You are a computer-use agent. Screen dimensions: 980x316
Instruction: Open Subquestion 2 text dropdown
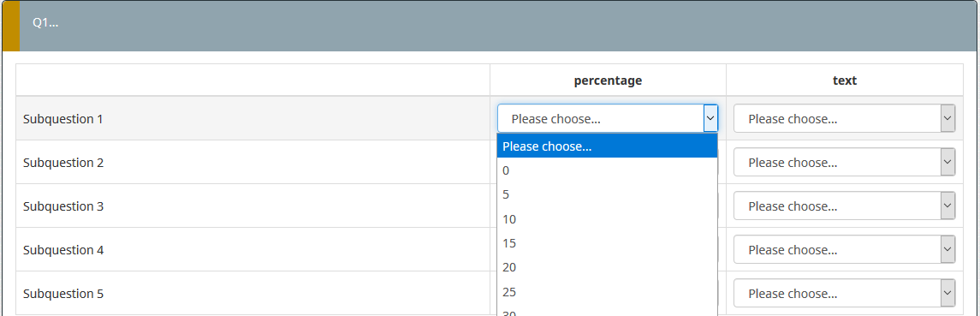click(x=845, y=162)
